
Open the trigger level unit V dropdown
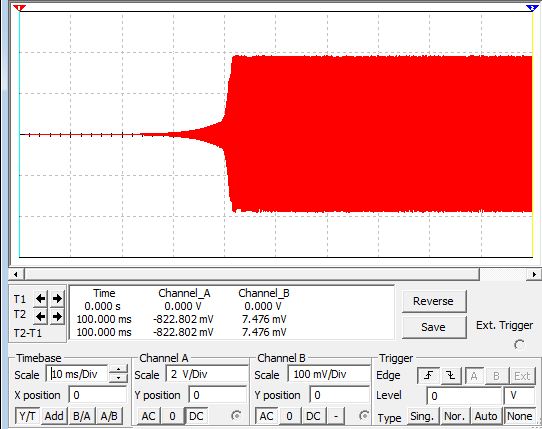(520, 395)
